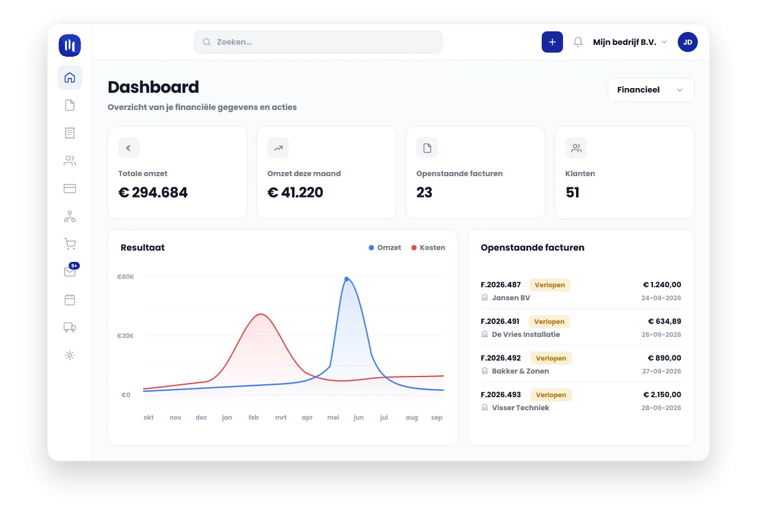Click the trend icon on Omzet deze maand card
The height and width of the screenshot is (532, 757).
pos(278,148)
